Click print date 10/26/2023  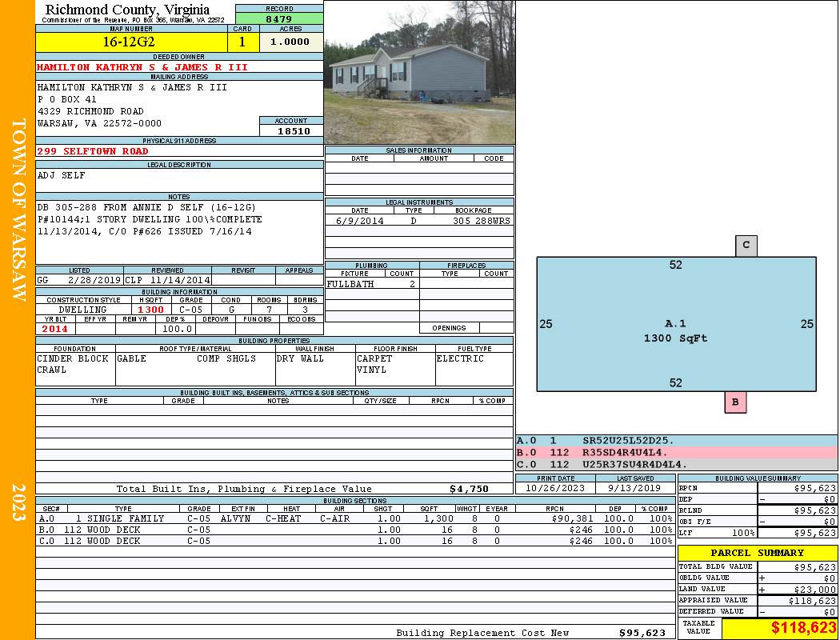coord(554,488)
